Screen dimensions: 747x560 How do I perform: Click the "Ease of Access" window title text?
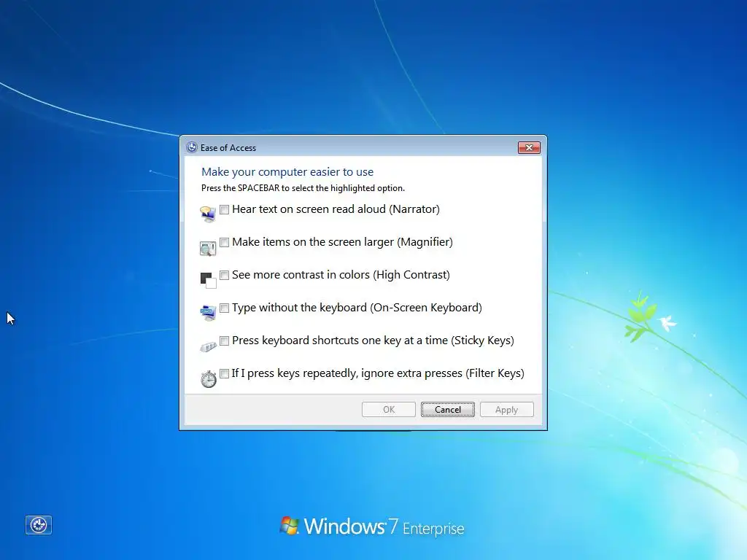(x=228, y=148)
